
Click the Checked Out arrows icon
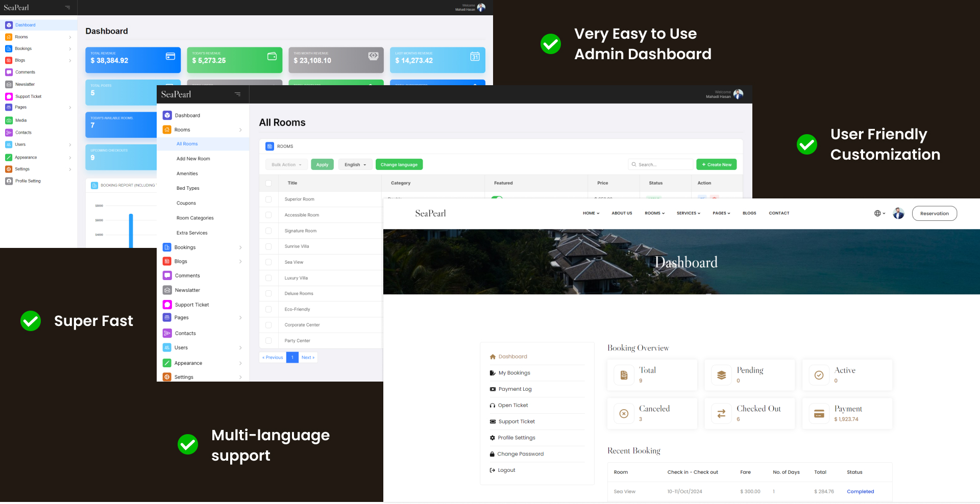pos(721,414)
